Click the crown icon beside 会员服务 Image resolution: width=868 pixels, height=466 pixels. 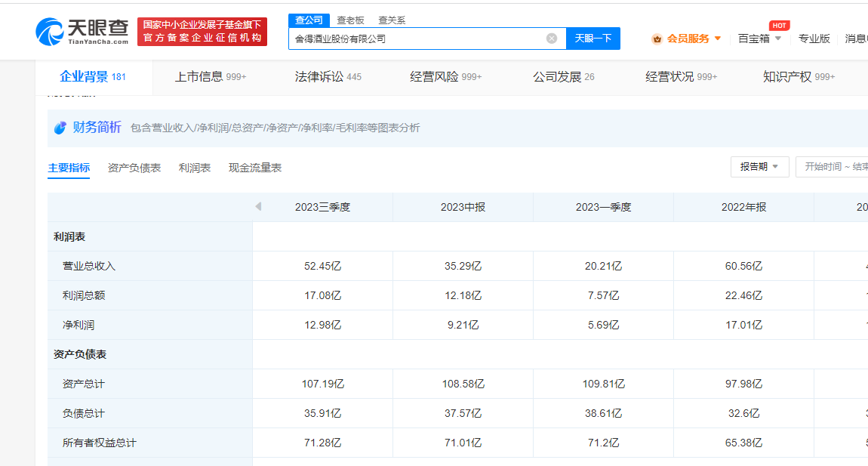657,39
